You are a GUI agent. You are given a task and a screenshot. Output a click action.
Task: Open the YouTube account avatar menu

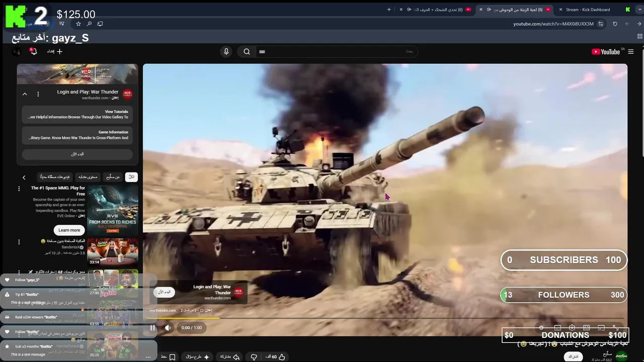pos(16,51)
